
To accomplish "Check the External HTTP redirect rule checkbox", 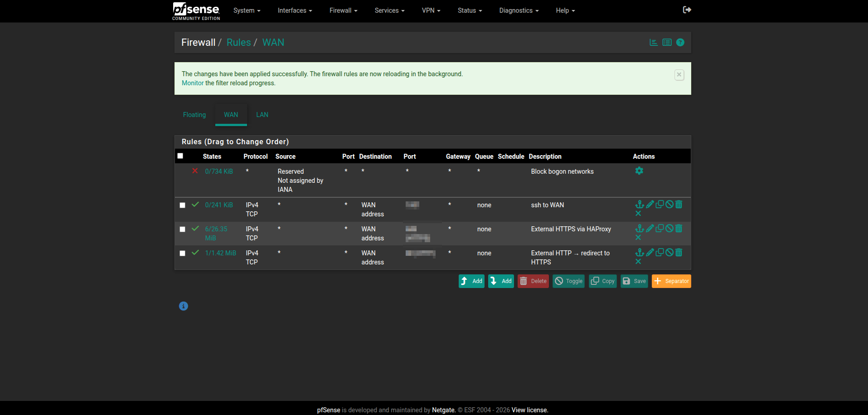I will coord(182,253).
